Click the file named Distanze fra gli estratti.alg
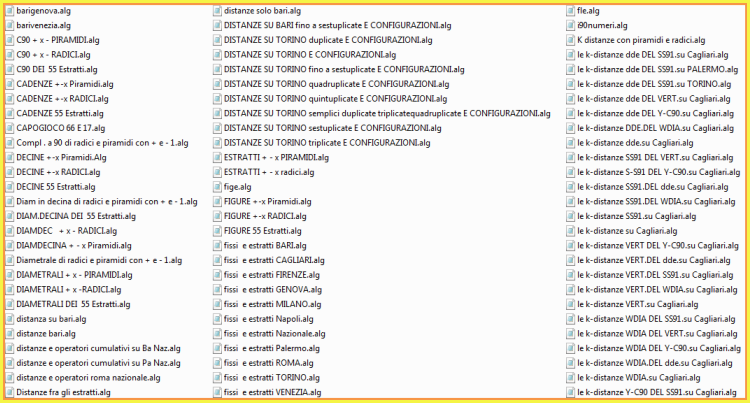The image size is (750, 403). coord(63,392)
